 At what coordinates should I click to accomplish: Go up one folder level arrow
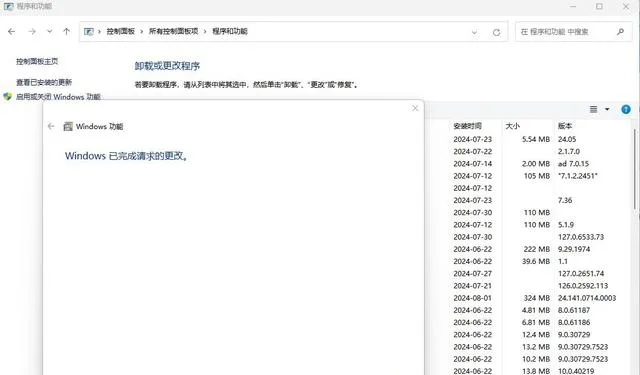66,31
